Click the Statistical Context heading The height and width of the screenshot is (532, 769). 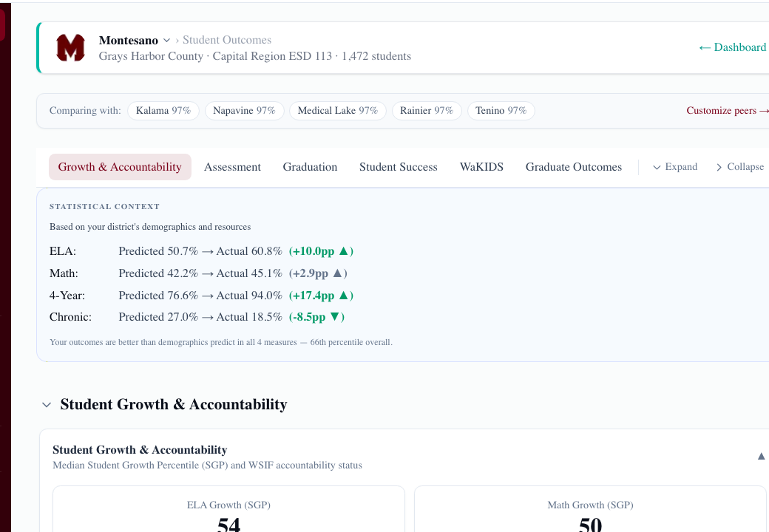tap(104, 207)
